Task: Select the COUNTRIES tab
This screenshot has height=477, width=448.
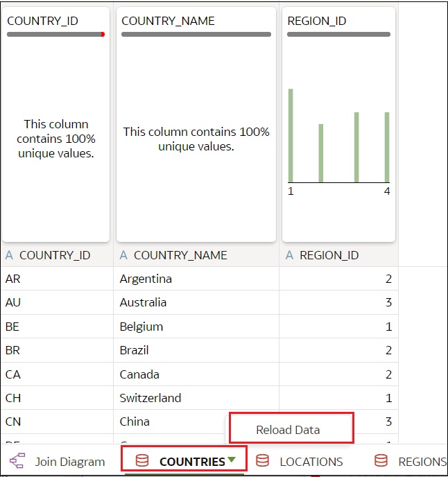Action: pos(184,461)
